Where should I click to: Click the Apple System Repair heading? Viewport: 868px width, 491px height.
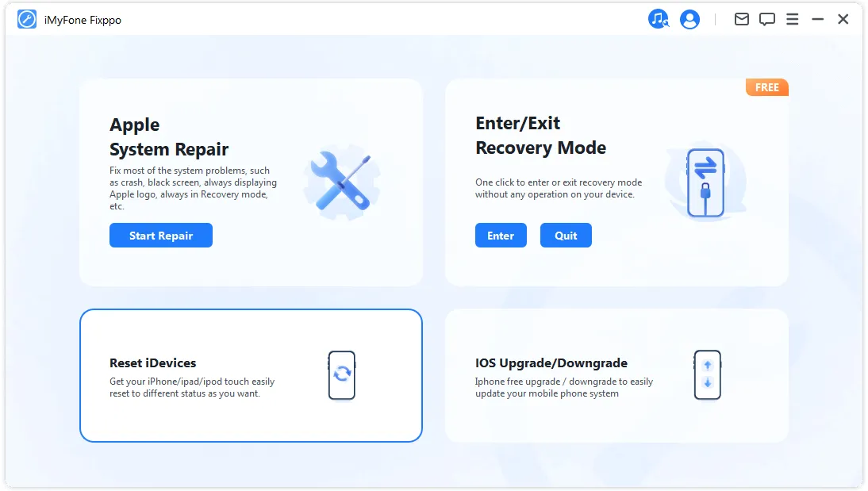point(169,136)
